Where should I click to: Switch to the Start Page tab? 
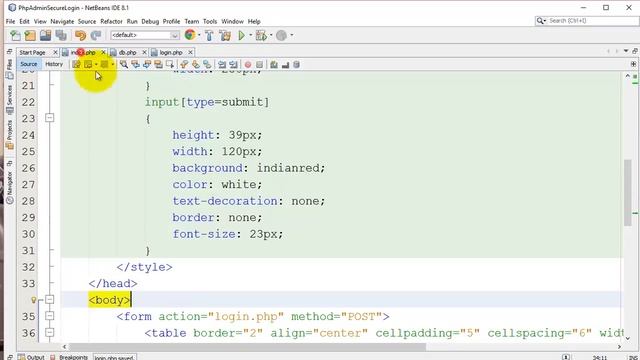32,53
